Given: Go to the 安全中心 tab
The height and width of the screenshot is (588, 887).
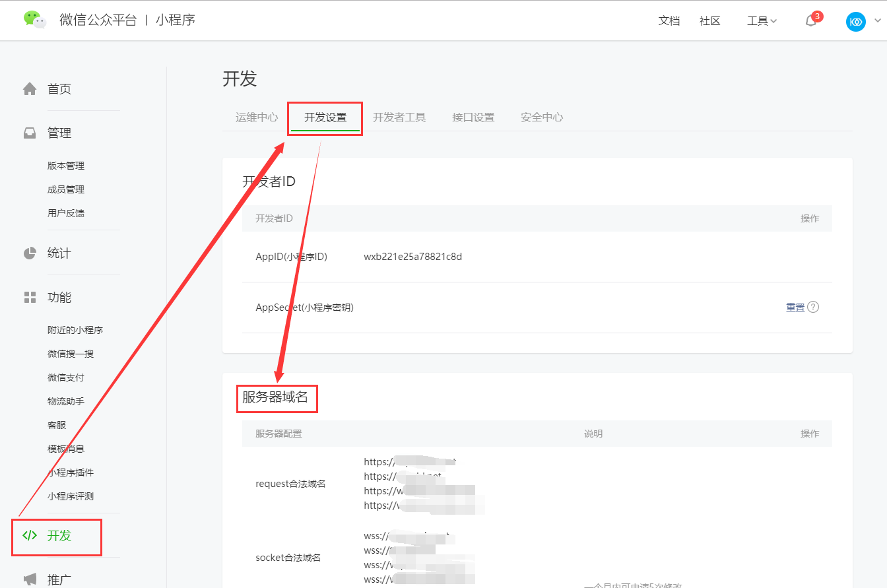Looking at the screenshot, I should tap(542, 117).
